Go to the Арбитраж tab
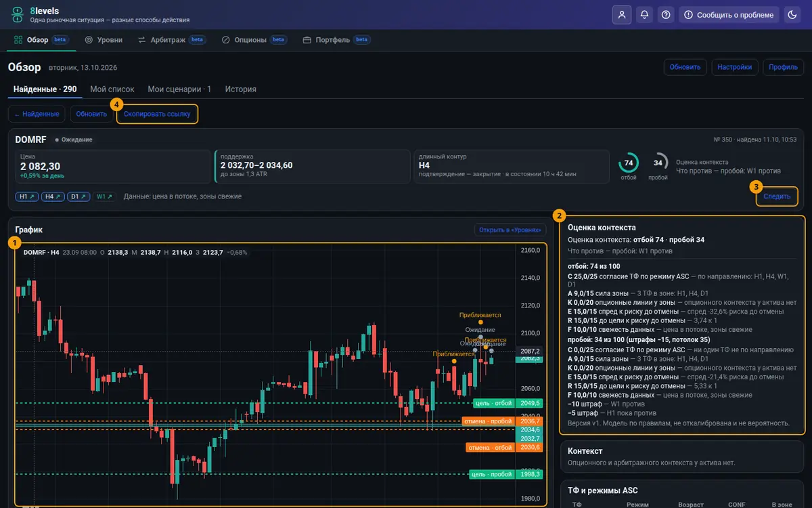This screenshot has height=508, width=812. click(x=172, y=40)
